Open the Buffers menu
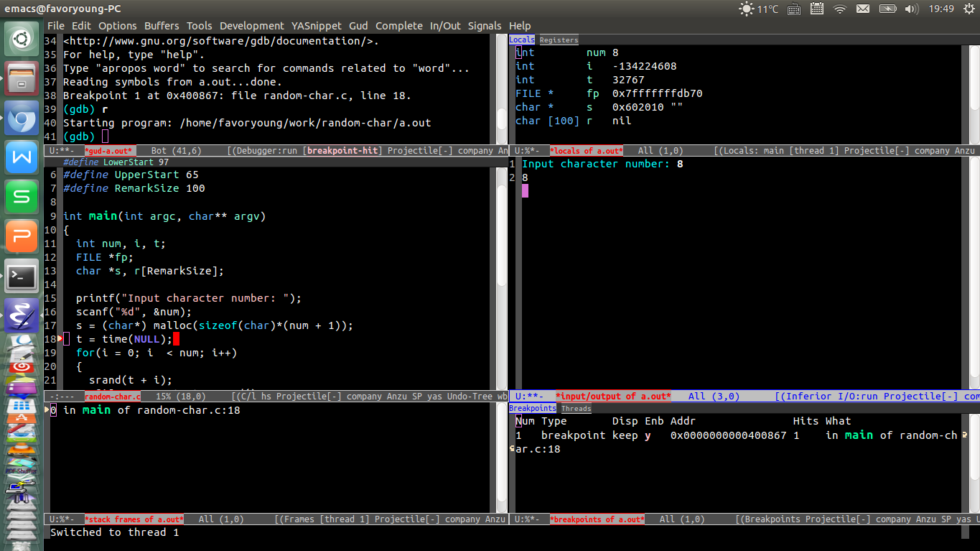 tap(162, 26)
